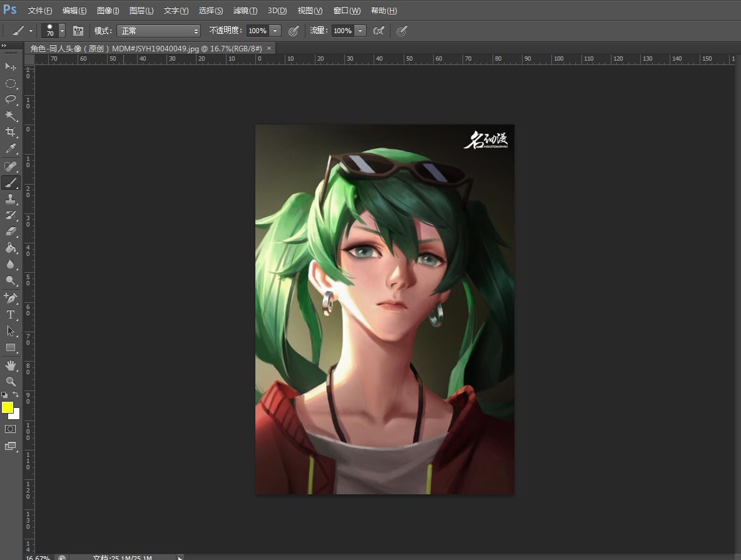
Task: Click the yellow foreground color swatch
Action: click(x=8, y=408)
